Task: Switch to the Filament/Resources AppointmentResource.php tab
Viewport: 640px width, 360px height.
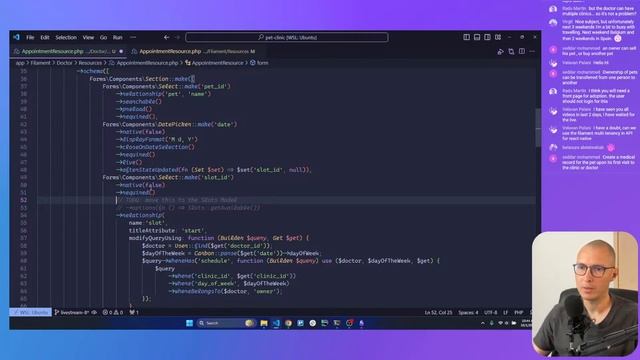Action: (x=197, y=51)
